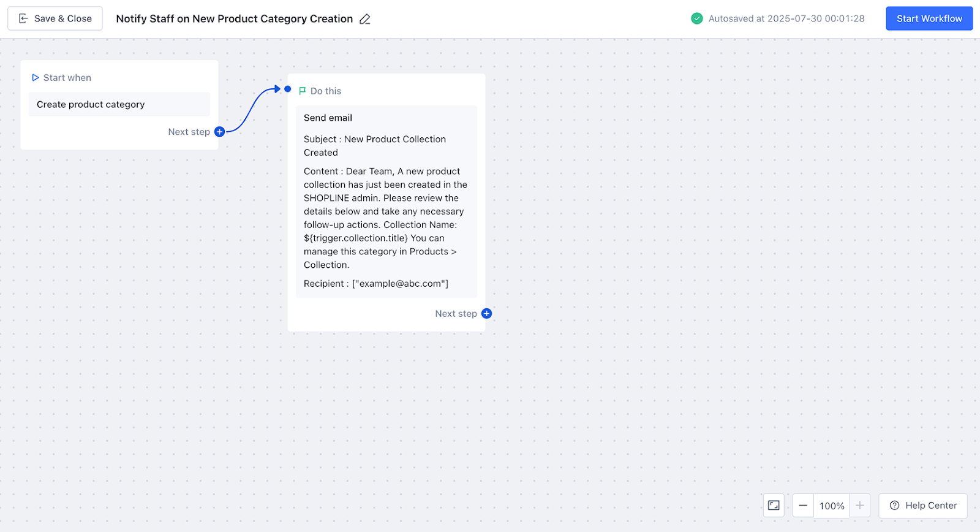
Task: Click the green autosaved checkmark icon
Action: 697,18
